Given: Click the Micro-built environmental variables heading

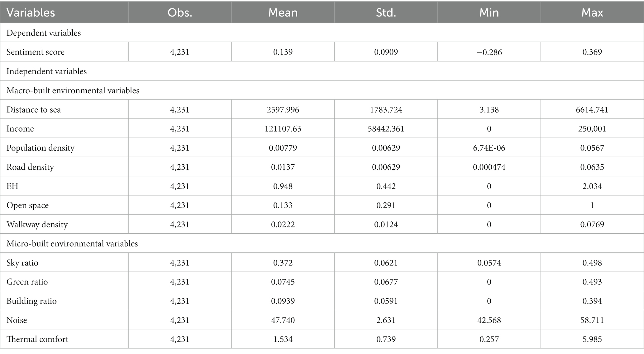Looking at the screenshot, I should click(72, 244).
